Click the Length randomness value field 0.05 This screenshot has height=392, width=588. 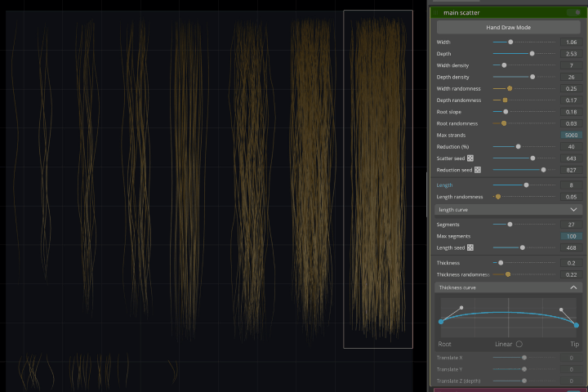point(571,197)
